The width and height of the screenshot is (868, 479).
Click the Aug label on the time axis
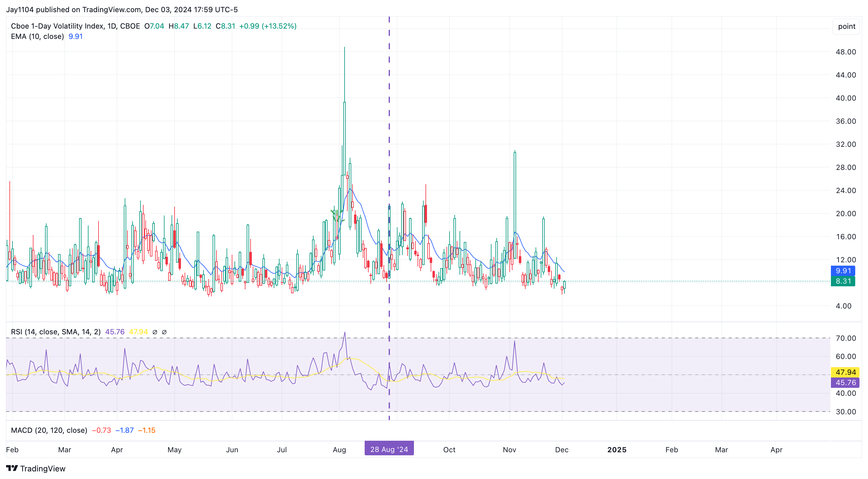point(339,450)
